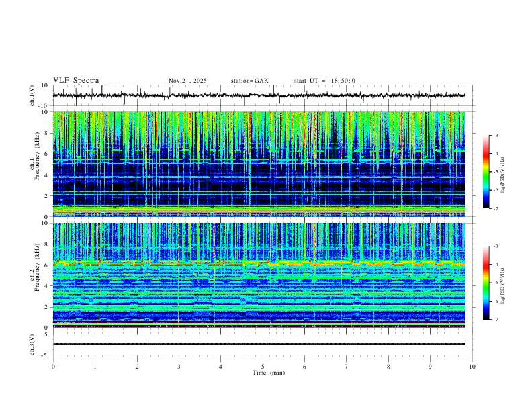Click the ch.2 spectrogram color scale bar
This screenshot has height=411, width=532.
[486, 283]
